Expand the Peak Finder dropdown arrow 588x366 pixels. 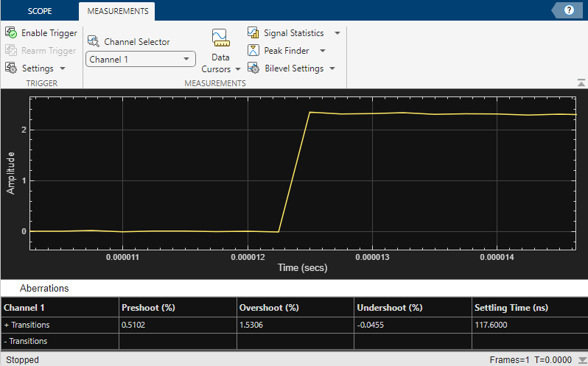pyautogui.click(x=323, y=51)
